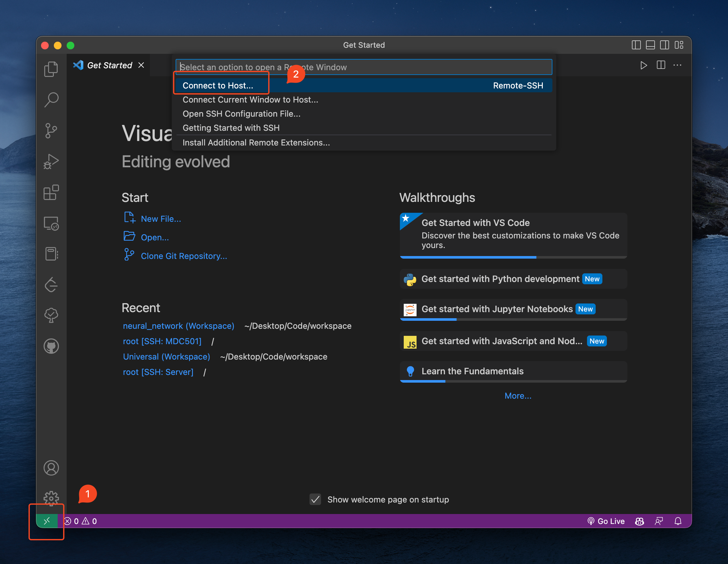The image size is (728, 564).
Task: Open errors and warnings count in status bar
Action: [x=80, y=521]
